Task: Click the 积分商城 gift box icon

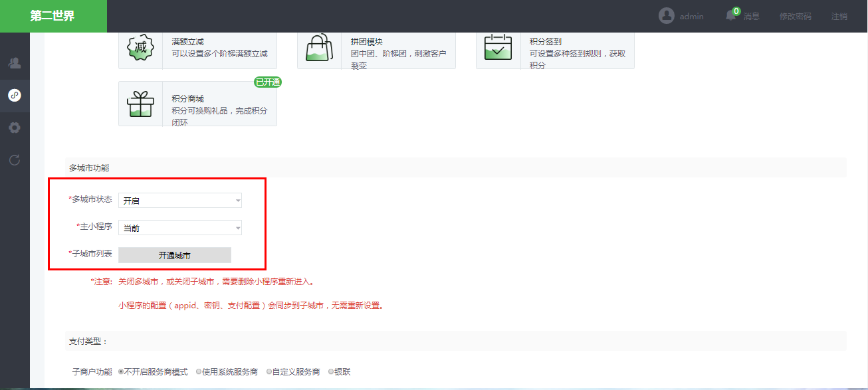Action: tap(140, 104)
